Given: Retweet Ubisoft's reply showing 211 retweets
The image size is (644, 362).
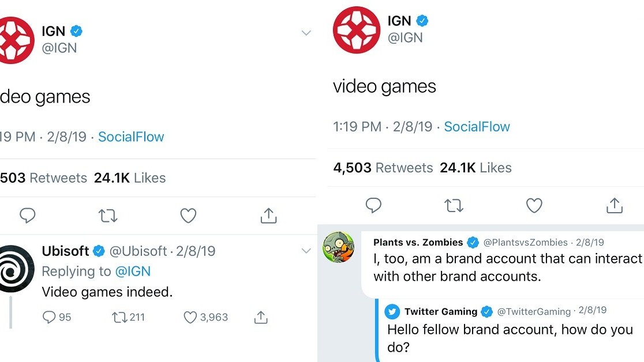Looking at the screenshot, I should coord(119,317).
